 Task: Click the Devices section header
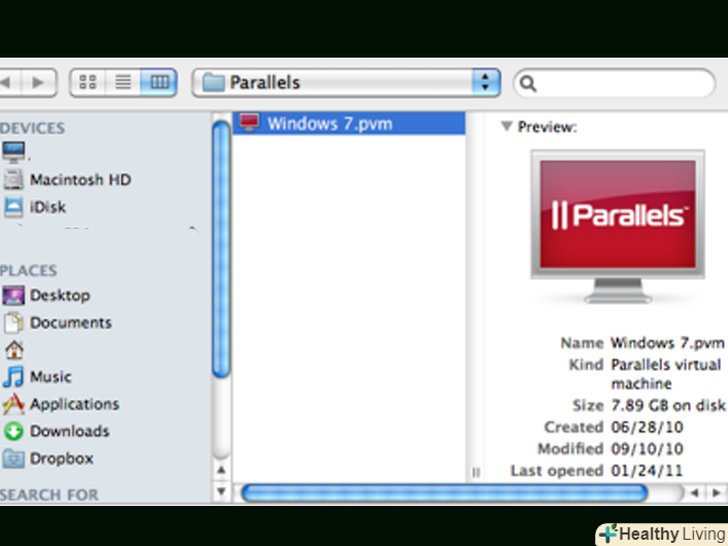coord(32,128)
